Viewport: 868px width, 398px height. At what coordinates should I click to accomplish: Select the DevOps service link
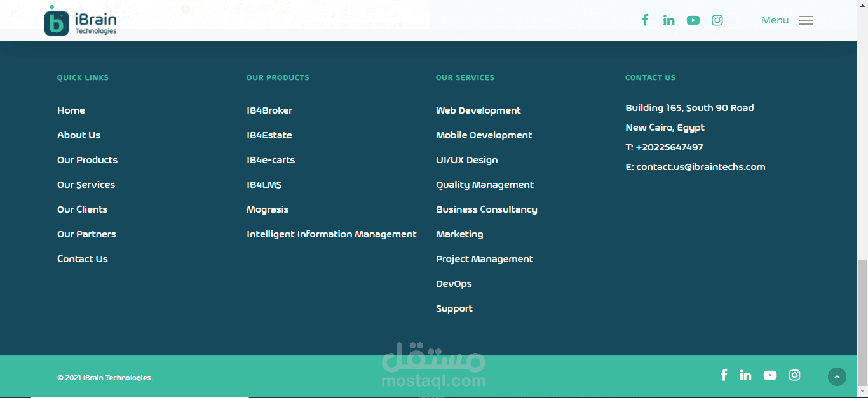pyautogui.click(x=454, y=284)
